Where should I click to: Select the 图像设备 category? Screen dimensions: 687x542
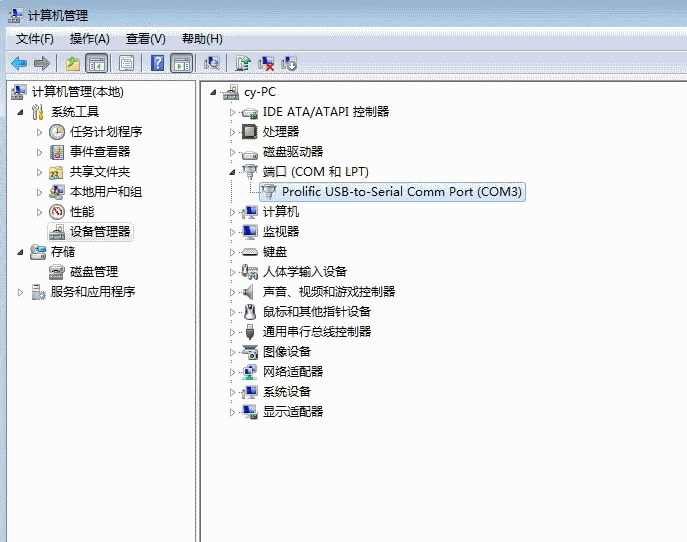coord(287,352)
